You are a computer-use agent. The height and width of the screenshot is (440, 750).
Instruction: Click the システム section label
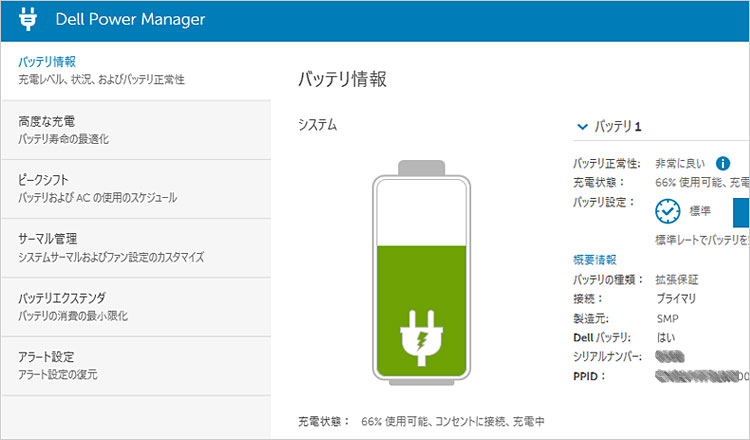(x=318, y=125)
